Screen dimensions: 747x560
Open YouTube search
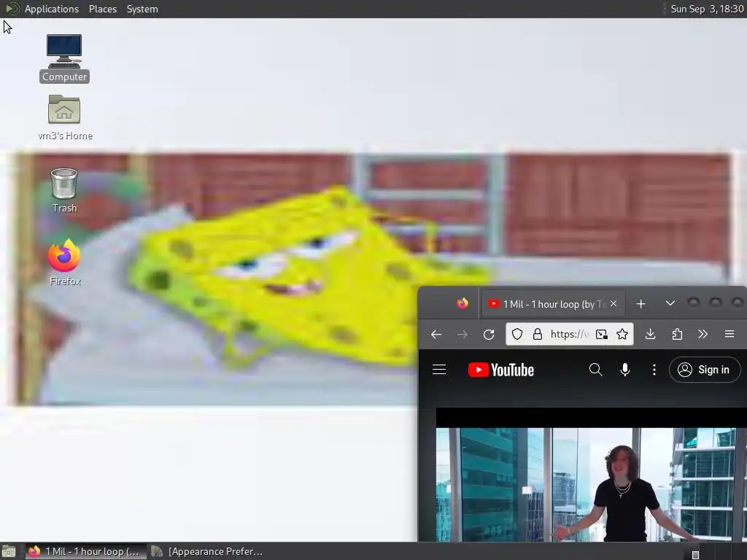(595, 370)
